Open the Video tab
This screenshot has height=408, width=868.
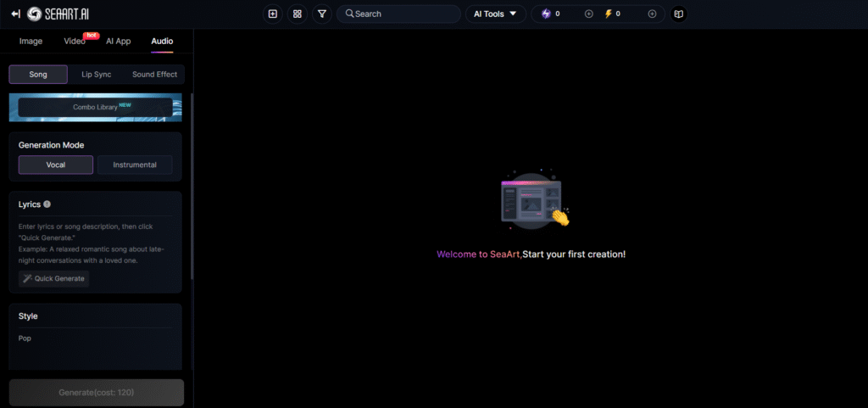(75, 41)
